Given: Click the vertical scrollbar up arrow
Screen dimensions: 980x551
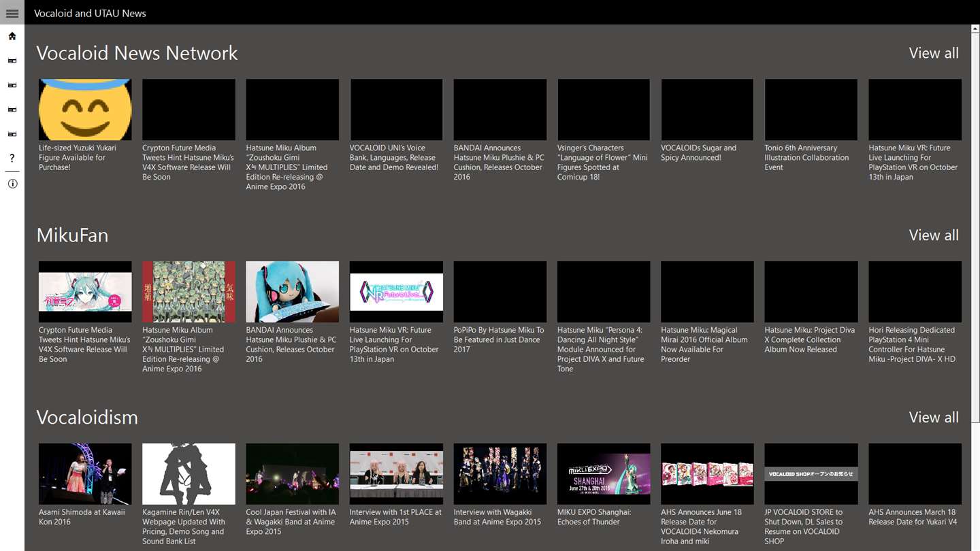Looking at the screenshot, I should 976,30.
